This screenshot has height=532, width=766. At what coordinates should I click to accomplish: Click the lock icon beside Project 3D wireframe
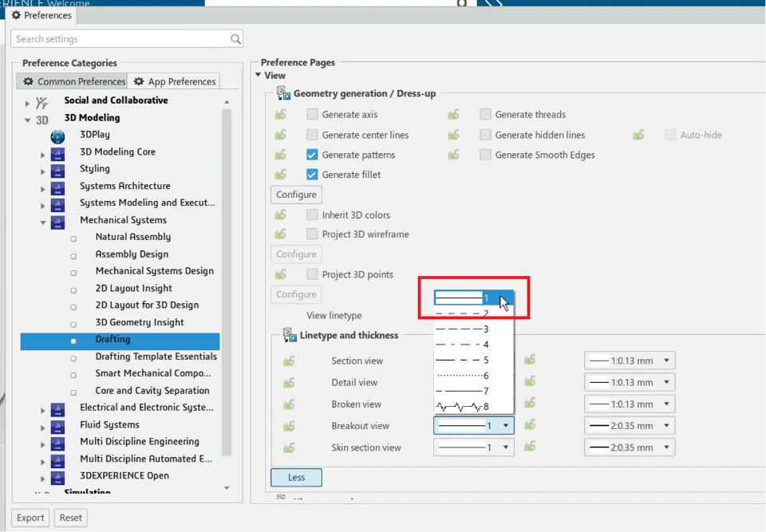280,234
